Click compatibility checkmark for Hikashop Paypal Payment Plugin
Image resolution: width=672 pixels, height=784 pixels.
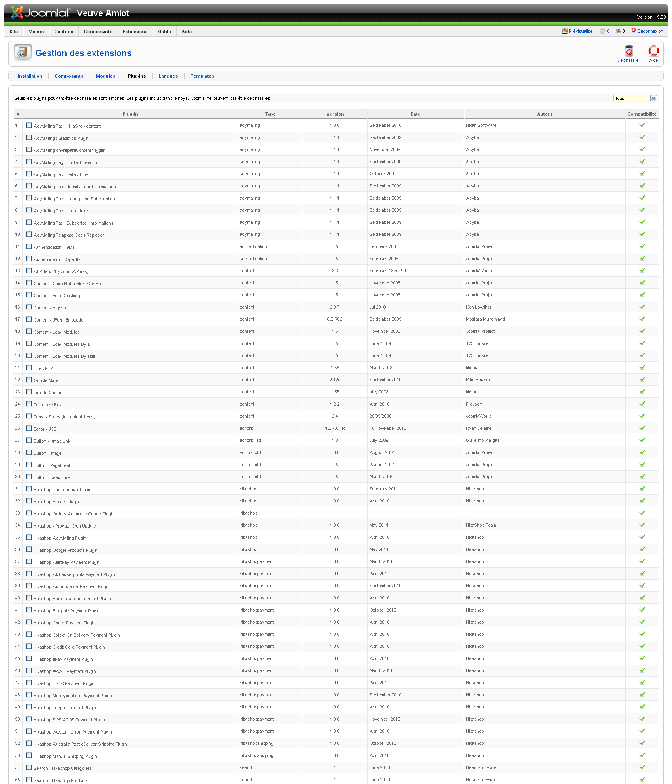click(x=642, y=706)
